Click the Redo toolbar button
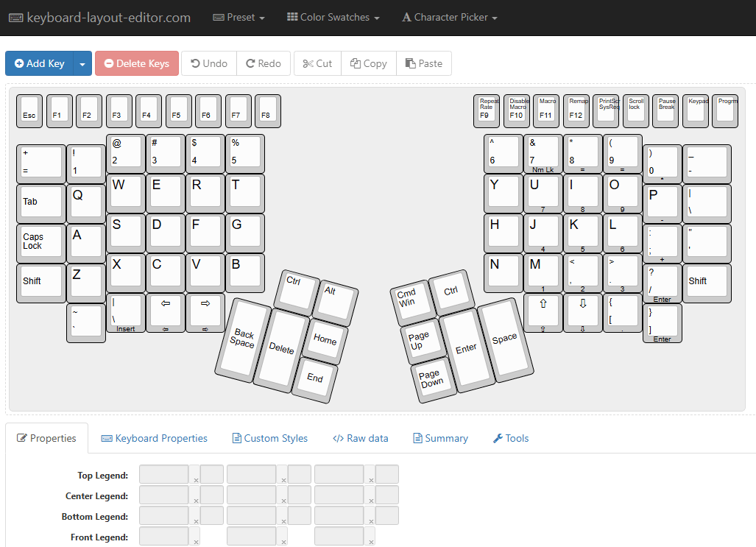756x547 pixels. [x=264, y=63]
